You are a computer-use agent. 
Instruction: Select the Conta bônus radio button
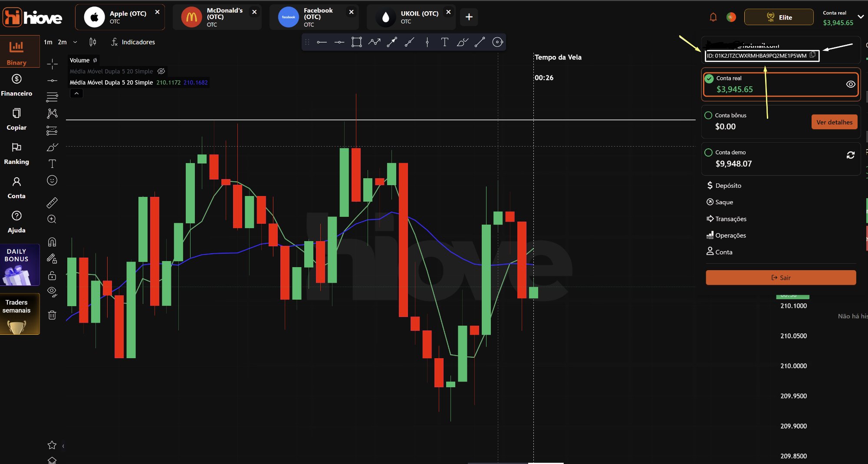pyautogui.click(x=708, y=115)
